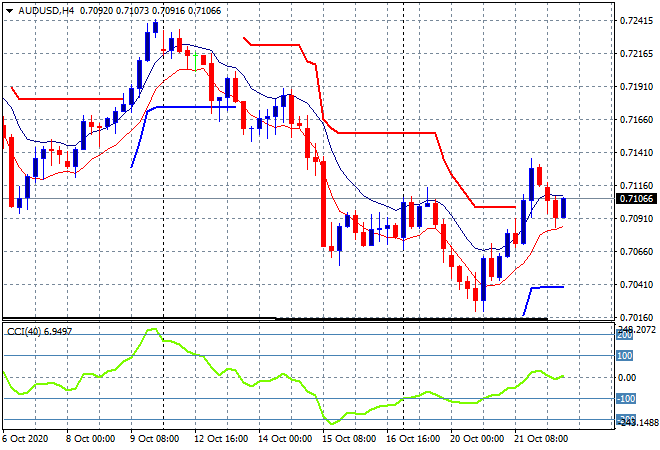
Task: Click the 9 Oct 08:00 time label
Action: click(154, 439)
